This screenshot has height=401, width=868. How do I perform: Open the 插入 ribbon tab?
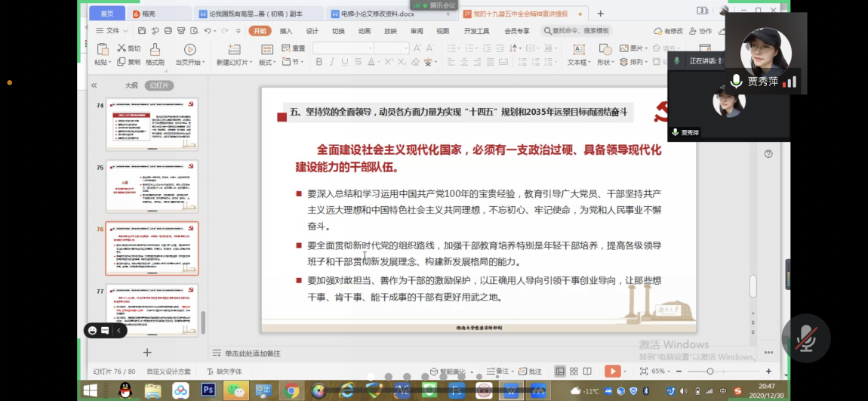click(286, 31)
